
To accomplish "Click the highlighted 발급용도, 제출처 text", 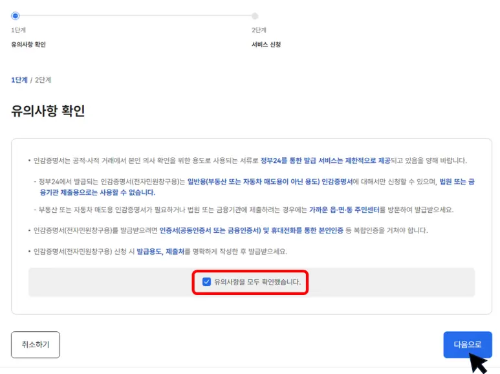I will pos(160,251).
